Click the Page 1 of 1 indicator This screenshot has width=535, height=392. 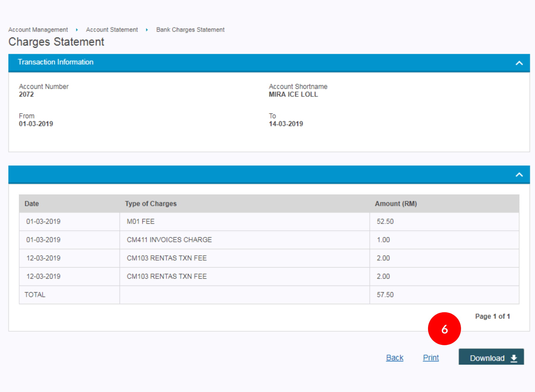(492, 316)
